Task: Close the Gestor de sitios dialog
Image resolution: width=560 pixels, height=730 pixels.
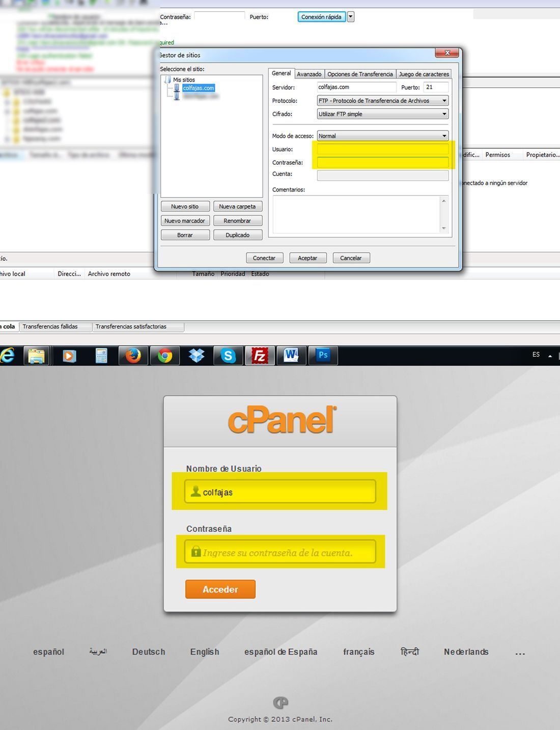Action: [x=447, y=52]
